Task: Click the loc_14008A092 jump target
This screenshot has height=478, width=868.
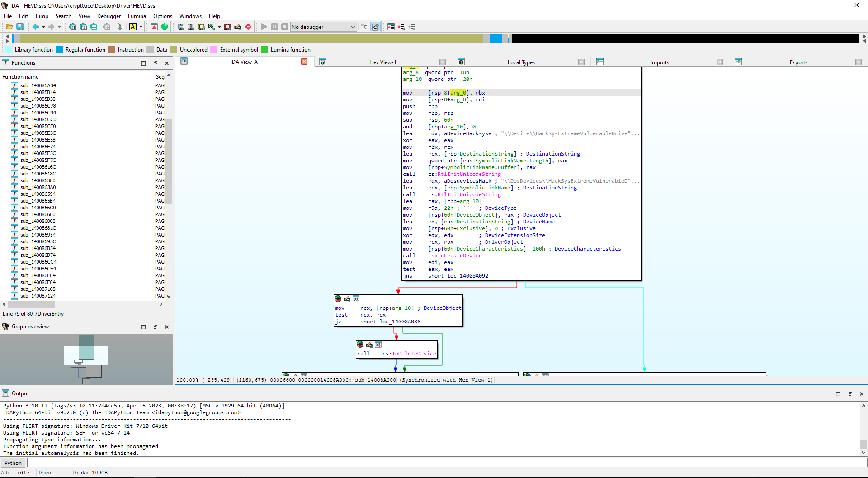Action: (x=468, y=276)
